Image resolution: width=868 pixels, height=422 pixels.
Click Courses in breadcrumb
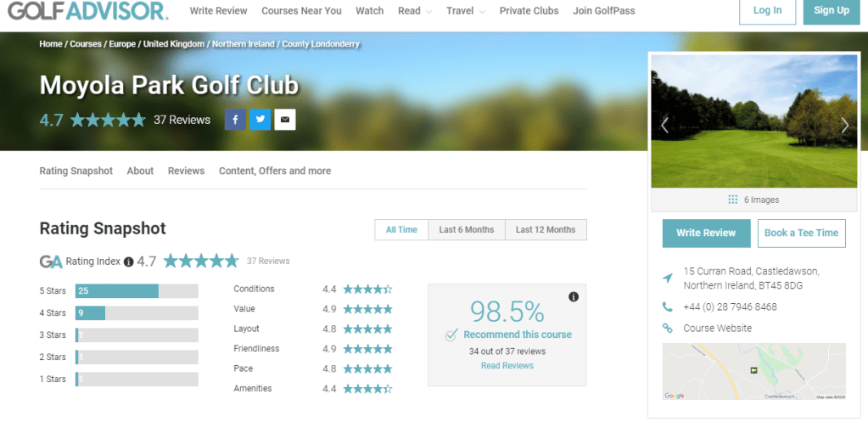(x=86, y=44)
